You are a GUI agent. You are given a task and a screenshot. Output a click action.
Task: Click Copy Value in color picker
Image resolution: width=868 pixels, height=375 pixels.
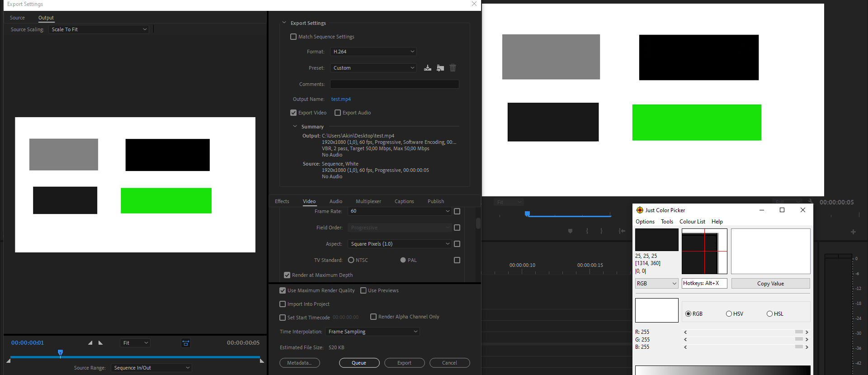(770, 284)
